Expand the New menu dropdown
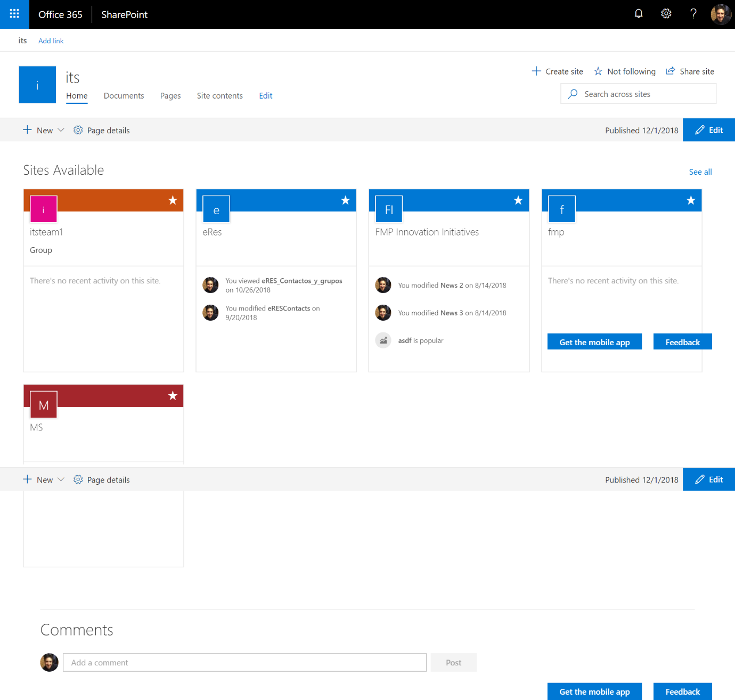Screen dimensions: 735x700 61,130
